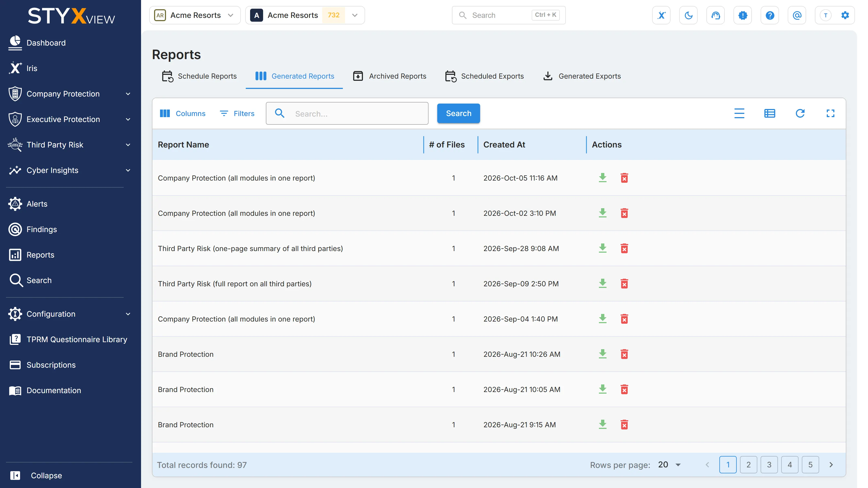Go to page 3 of results

click(769, 465)
